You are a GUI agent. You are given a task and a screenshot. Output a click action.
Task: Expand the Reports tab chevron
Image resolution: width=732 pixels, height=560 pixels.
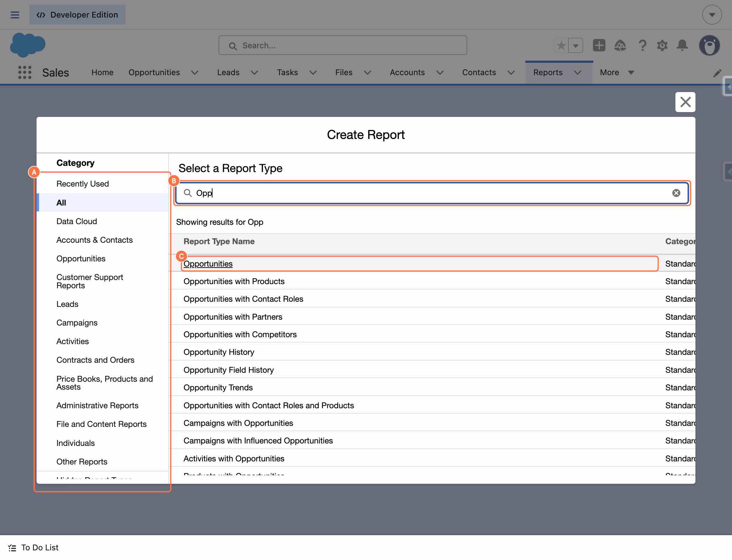click(578, 72)
